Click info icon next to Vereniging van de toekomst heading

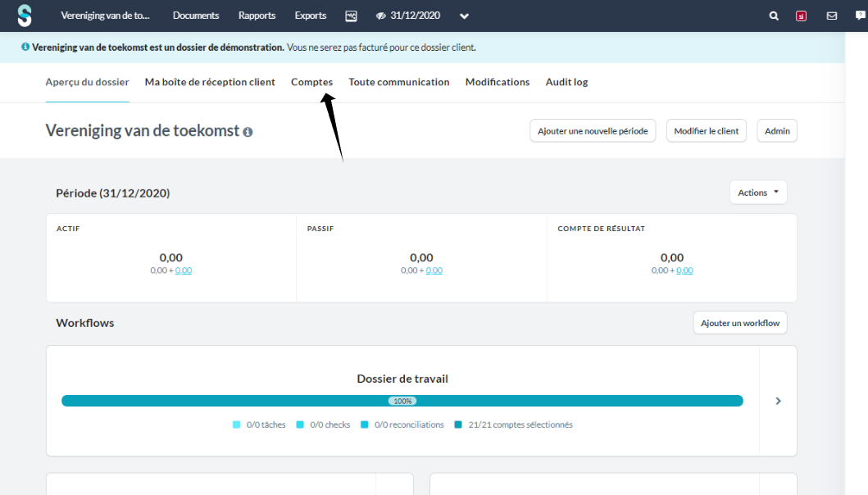click(x=248, y=132)
